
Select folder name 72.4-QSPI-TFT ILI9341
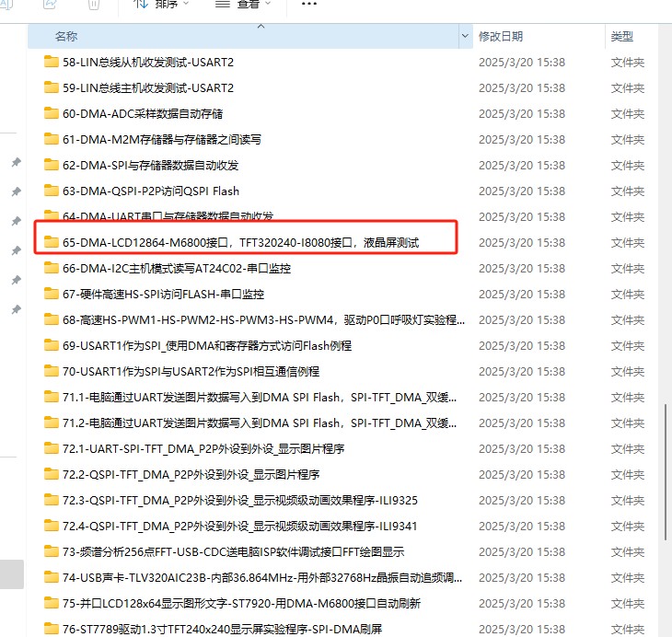(240, 526)
